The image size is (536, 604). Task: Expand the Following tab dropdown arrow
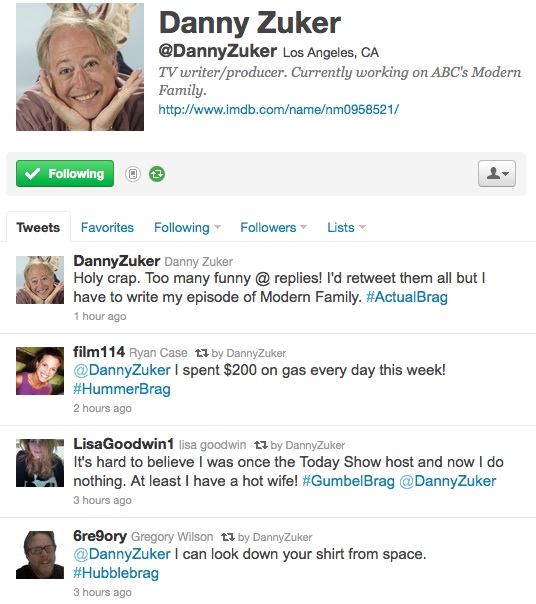[x=217, y=227]
